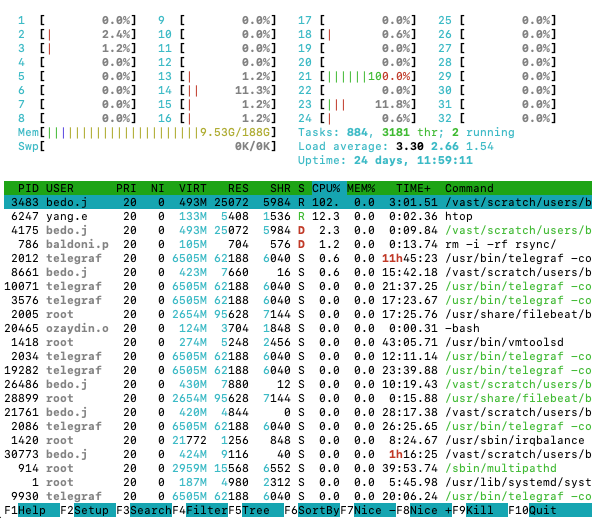Sort by the VIRT column header
This screenshot has width=596, height=518.
193,188
